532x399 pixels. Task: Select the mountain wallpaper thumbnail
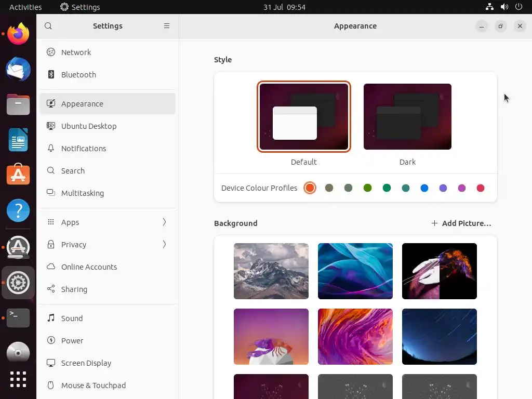pyautogui.click(x=271, y=271)
